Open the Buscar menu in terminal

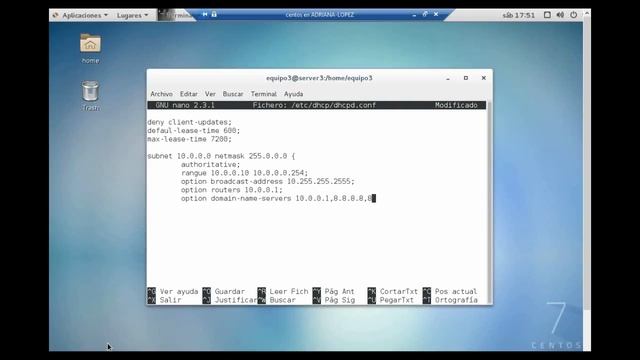point(233,94)
